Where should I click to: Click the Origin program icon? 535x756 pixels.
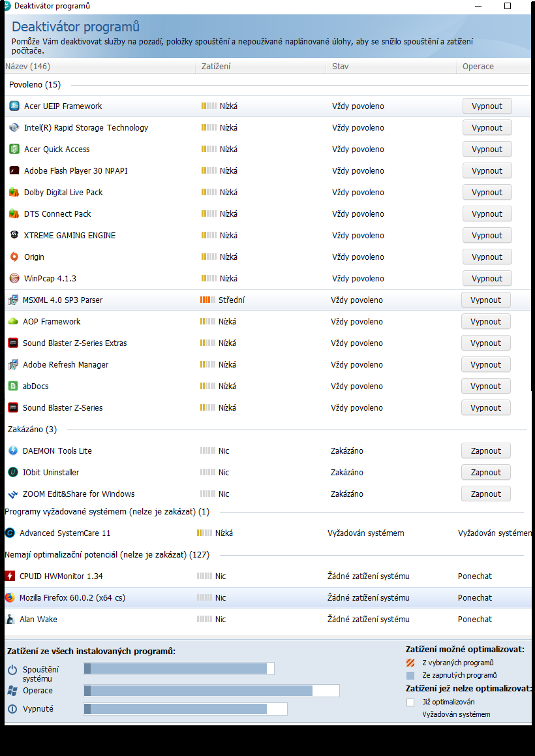[14, 257]
